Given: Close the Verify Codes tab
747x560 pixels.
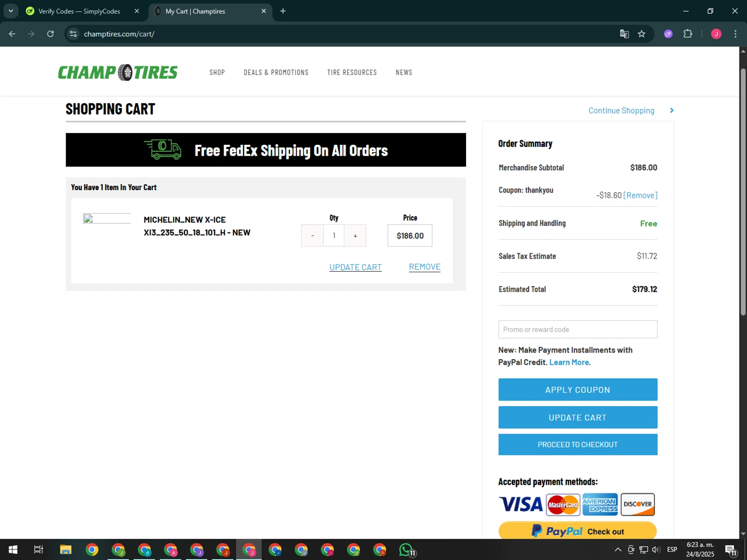Looking at the screenshot, I should [x=137, y=11].
